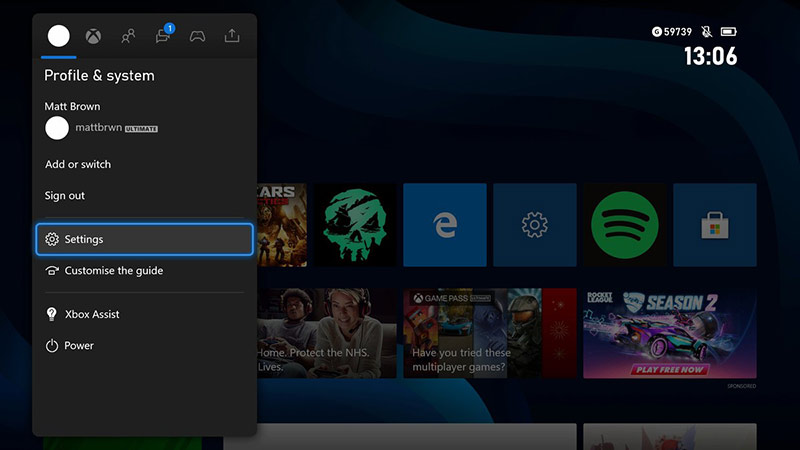The width and height of the screenshot is (800, 450).
Task: Open the Microsoft Edge tile
Action: 445,225
